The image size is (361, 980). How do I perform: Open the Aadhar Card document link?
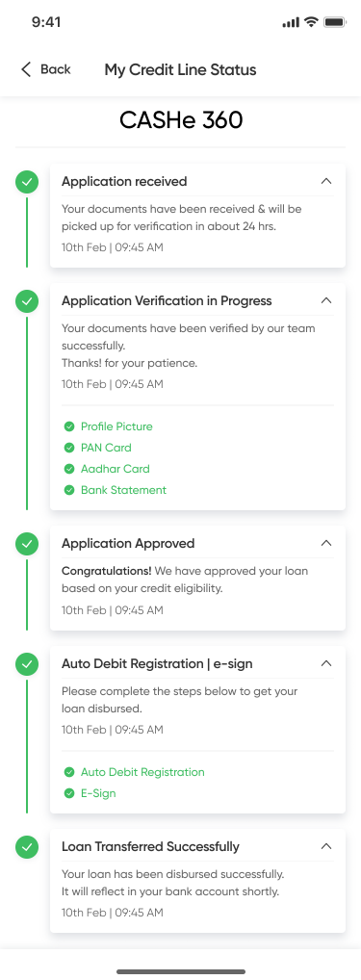coord(115,470)
